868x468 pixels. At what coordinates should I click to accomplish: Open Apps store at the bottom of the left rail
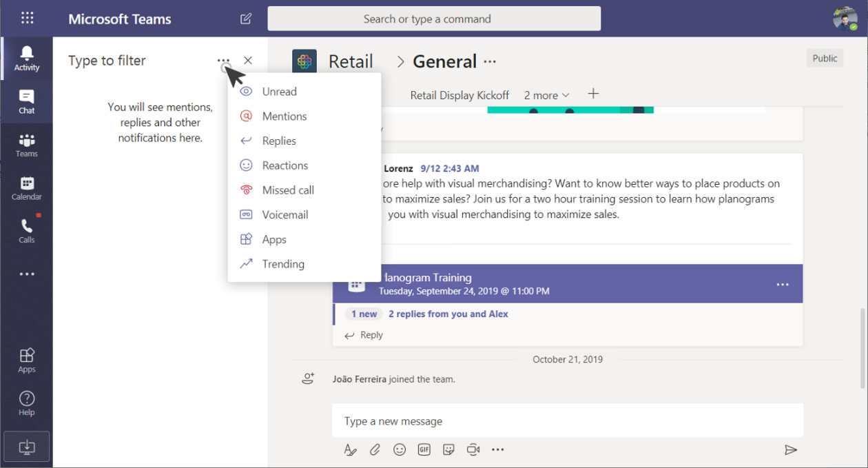coord(27,360)
